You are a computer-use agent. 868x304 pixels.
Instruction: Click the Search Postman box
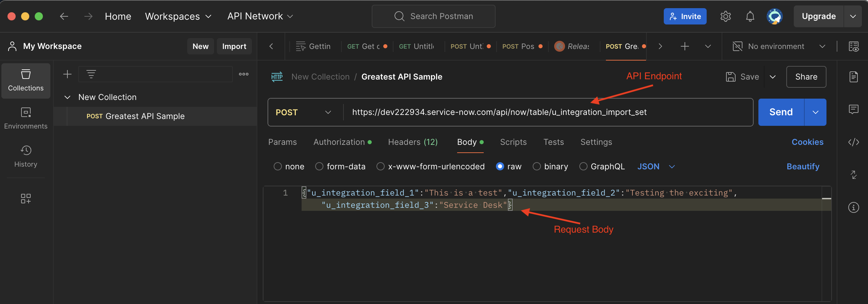[x=434, y=16]
